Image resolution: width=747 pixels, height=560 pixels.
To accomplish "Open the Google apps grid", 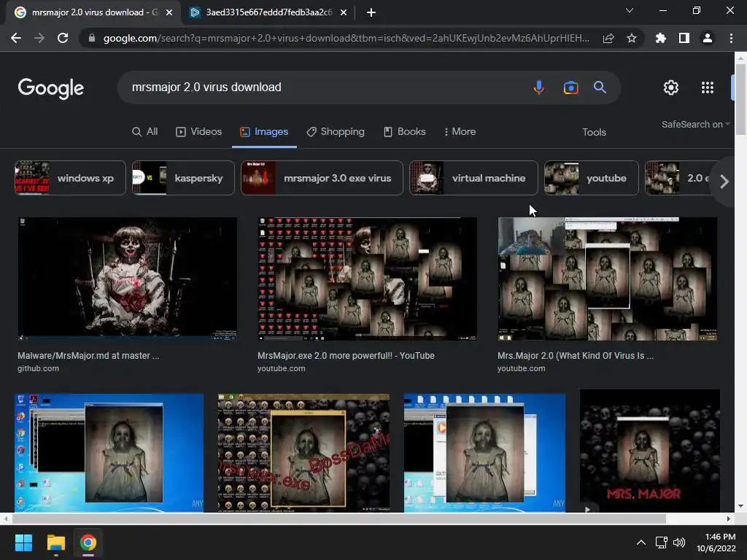I will coord(708,87).
